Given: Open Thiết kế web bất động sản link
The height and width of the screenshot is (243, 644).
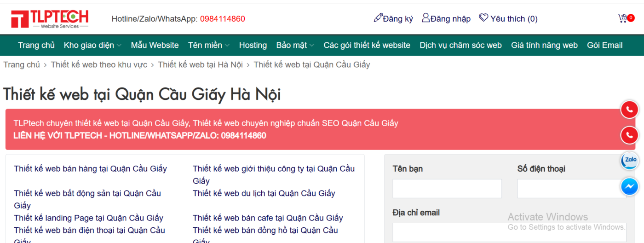Looking at the screenshot, I should (x=87, y=199).
